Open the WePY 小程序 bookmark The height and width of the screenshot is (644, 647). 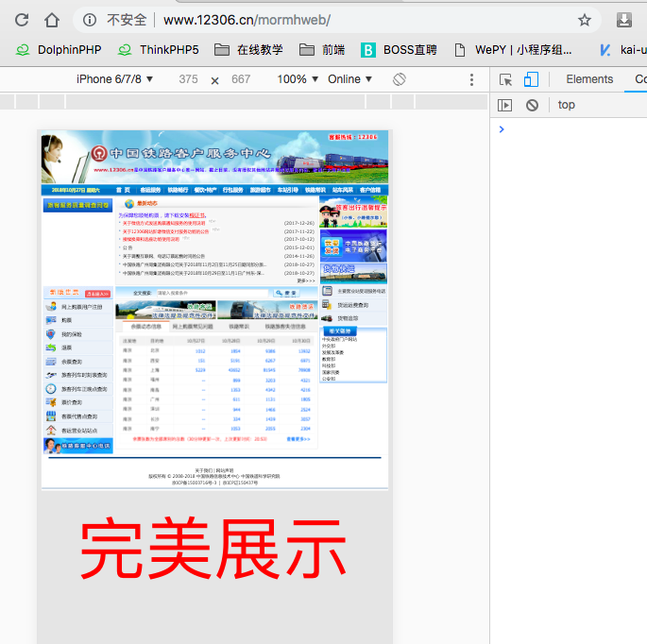tap(513, 50)
